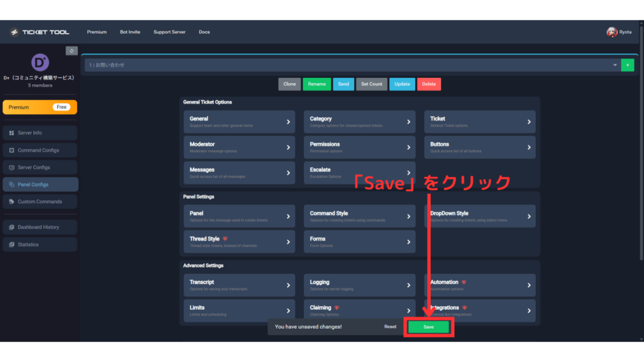Open the Escalate options card
Image resolution: width=644 pixels, height=362 pixels.
coord(359,173)
